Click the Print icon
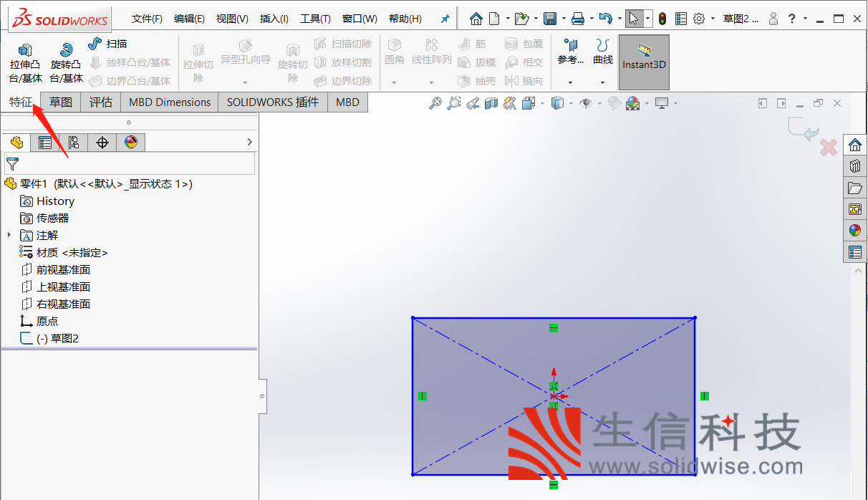 (578, 19)
